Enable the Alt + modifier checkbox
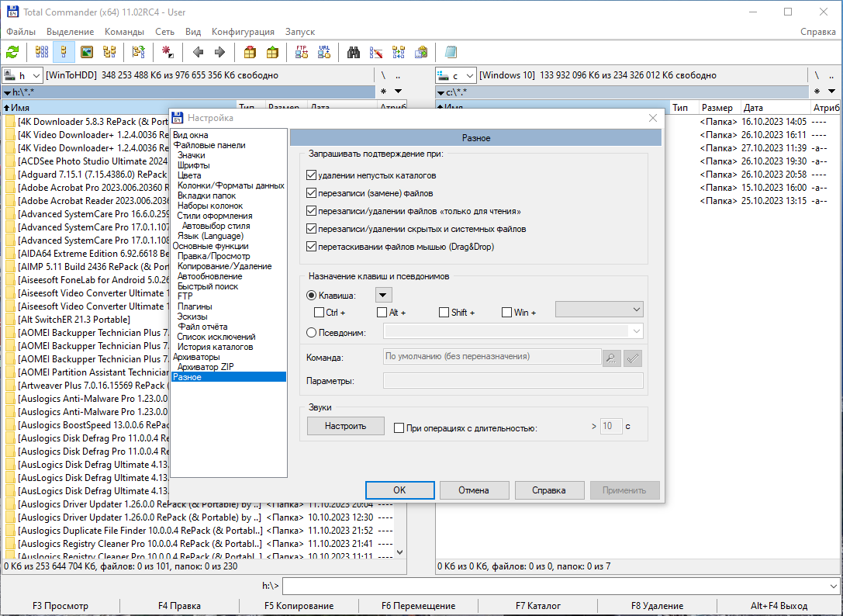The image size is (843, 616). coord(382,312)
